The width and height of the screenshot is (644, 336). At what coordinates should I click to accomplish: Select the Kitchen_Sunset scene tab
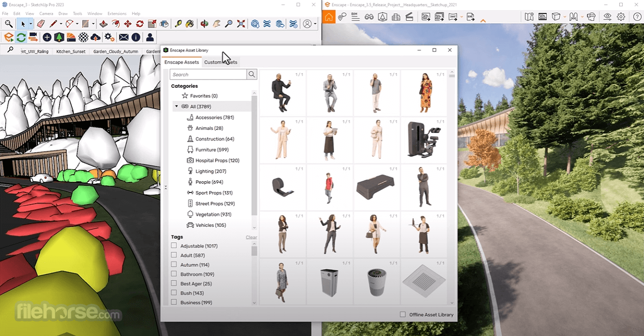(71, 51)
